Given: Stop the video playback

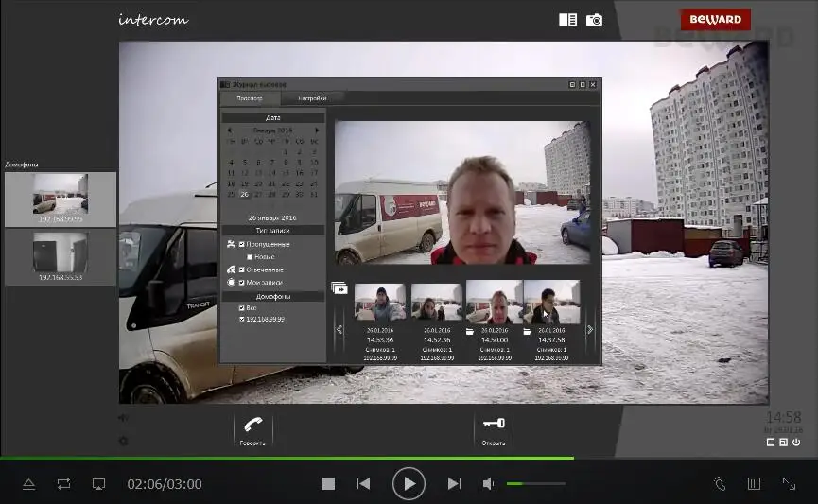Looking at the screenshot, I should 329,483.
